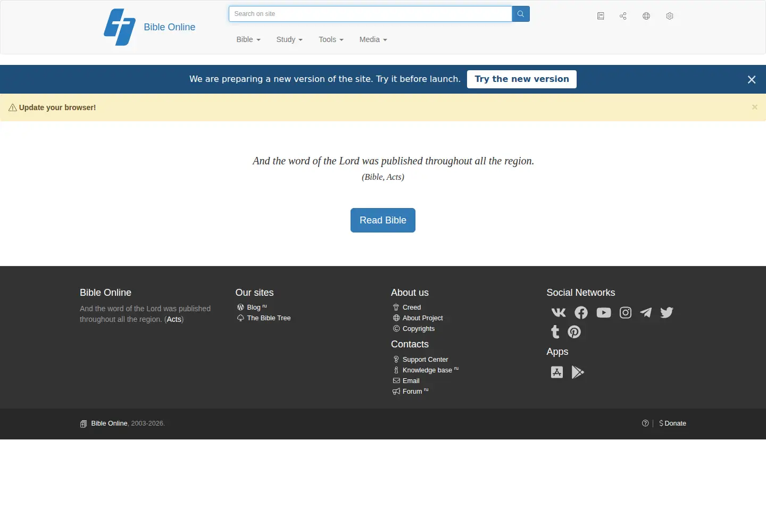Click the search magnifier button
This screenshot has height=532, width=766.
[521, 14]
